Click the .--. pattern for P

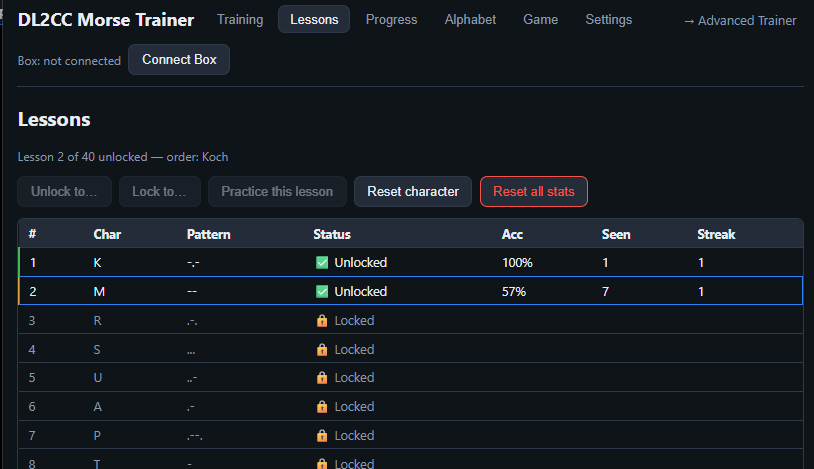[195, 436]
